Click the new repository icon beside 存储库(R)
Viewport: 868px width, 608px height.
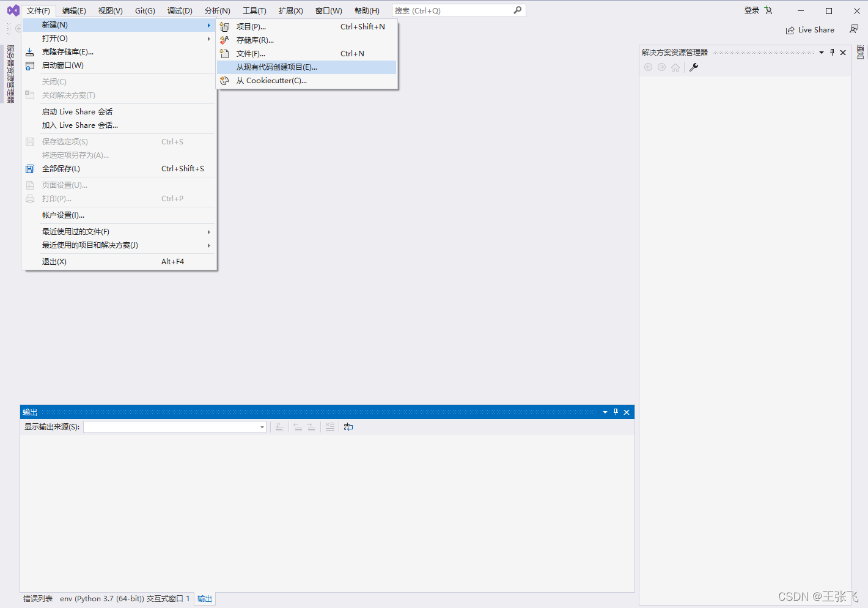pyautogui.click(x=224, y=40)
